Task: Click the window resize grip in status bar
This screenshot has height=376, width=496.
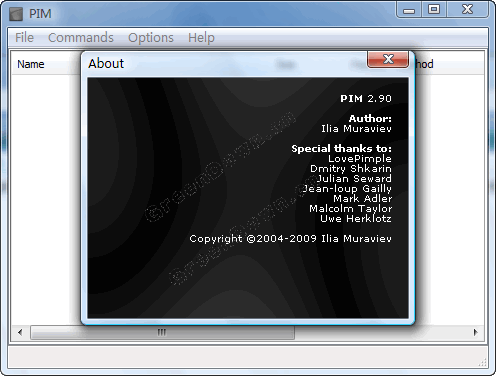Action: (x=483, y=362)
